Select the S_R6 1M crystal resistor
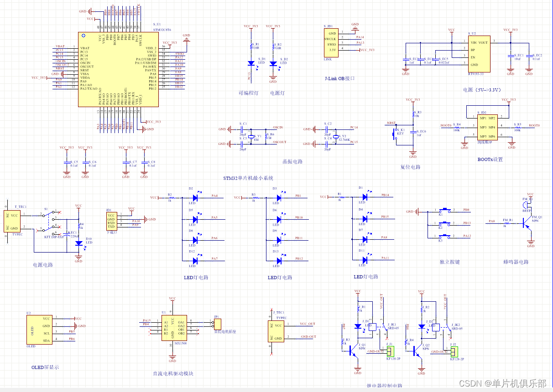Image resolution: width=553 pixels, height=392 pixels. point(267,136)
